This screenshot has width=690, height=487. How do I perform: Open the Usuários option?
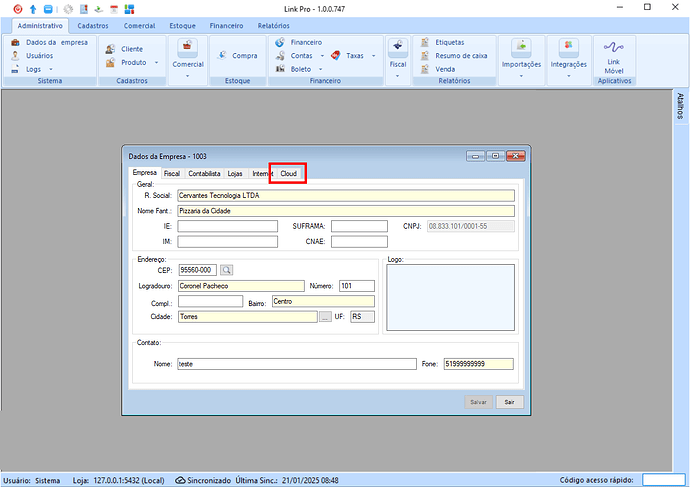[40, 56]
